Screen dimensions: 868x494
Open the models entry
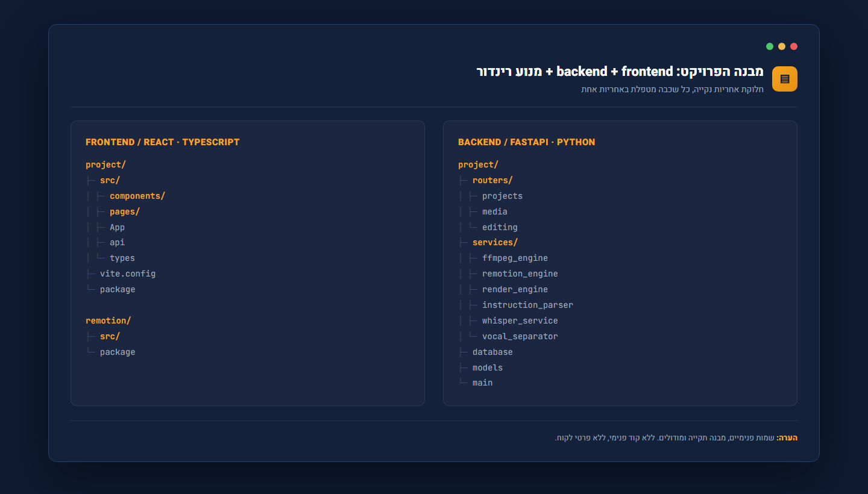tap(488, 367)
